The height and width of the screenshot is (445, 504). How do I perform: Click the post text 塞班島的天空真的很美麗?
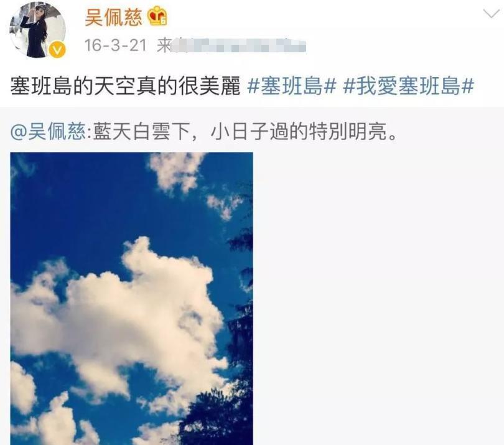point(125,86)
